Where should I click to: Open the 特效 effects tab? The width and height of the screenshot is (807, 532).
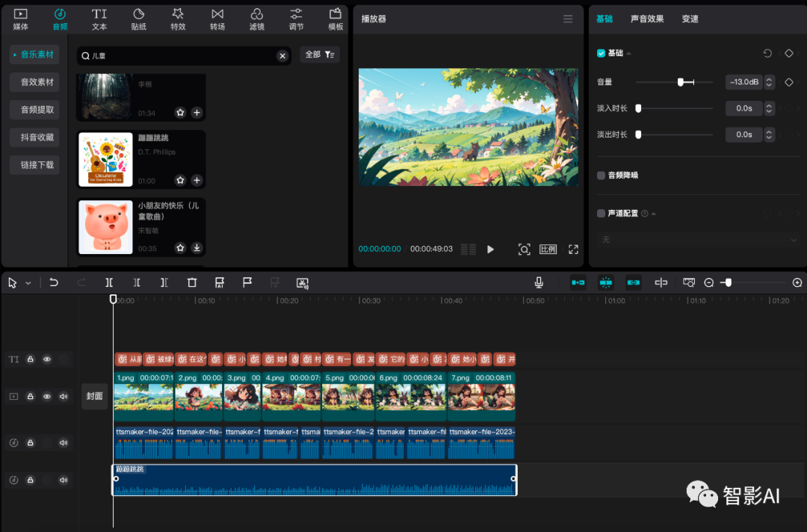tap(178, 19)
